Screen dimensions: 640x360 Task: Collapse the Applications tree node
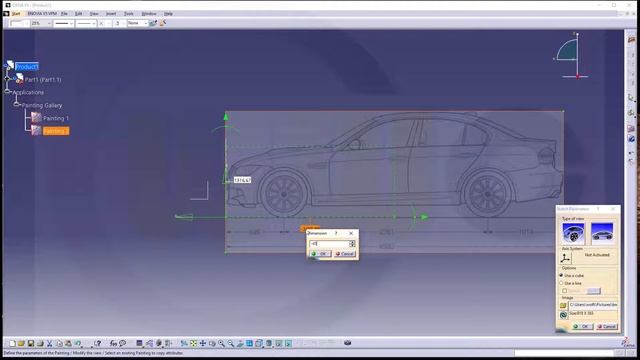[7, 92]
